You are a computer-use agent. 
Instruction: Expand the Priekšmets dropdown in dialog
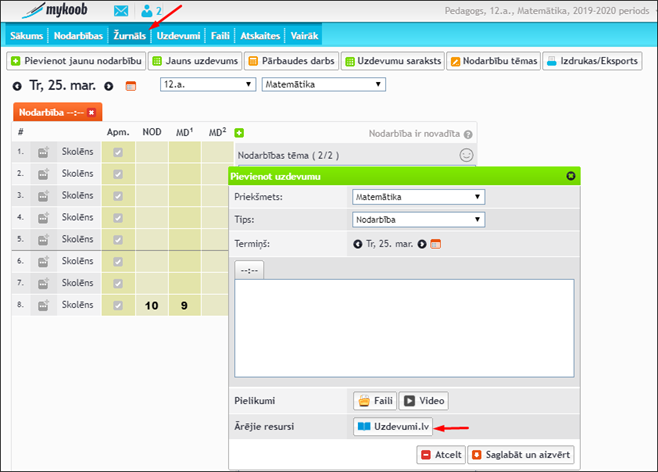pos(419,197)
